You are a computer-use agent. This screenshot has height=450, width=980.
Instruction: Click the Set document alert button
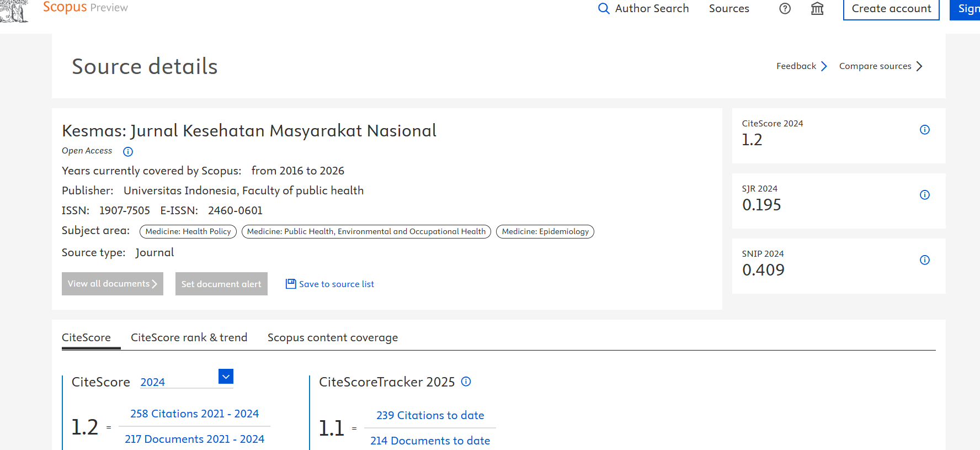coord(221,284)
